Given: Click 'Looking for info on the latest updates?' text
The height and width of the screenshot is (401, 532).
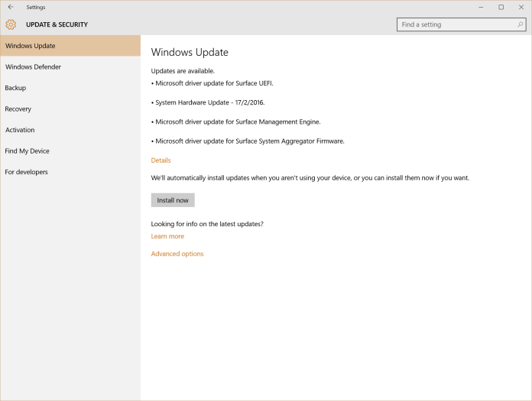Looking at the screenshot, I should pyautogui.click(x=207, y=224).
